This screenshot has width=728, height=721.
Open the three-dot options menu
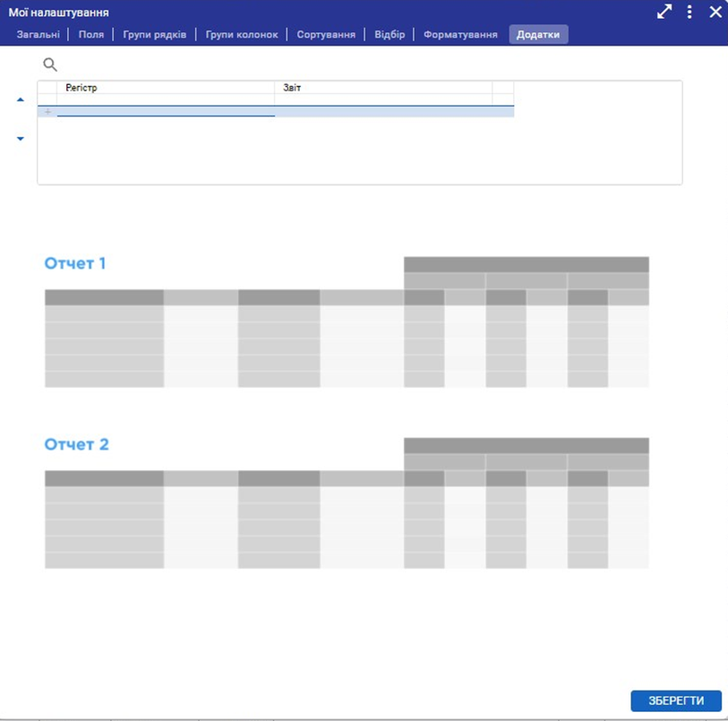(x=689, y=12)
